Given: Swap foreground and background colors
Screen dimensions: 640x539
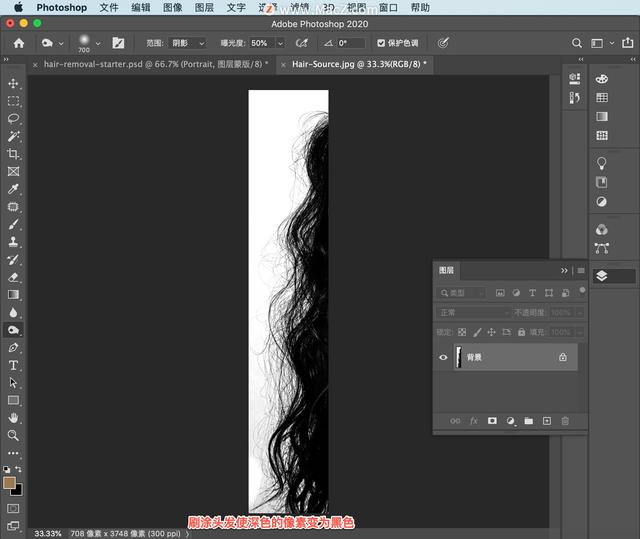Looking at the screenshot, I should click(18, 469).
